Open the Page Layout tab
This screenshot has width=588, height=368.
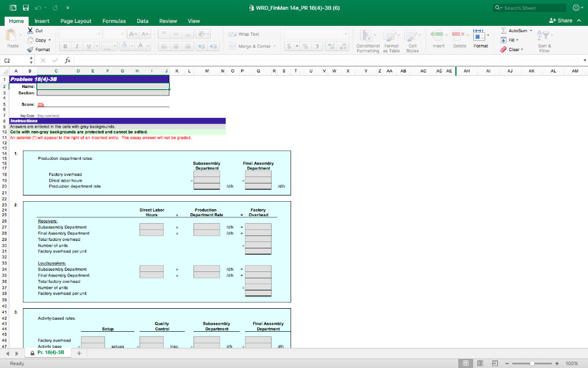pos(76,21)
